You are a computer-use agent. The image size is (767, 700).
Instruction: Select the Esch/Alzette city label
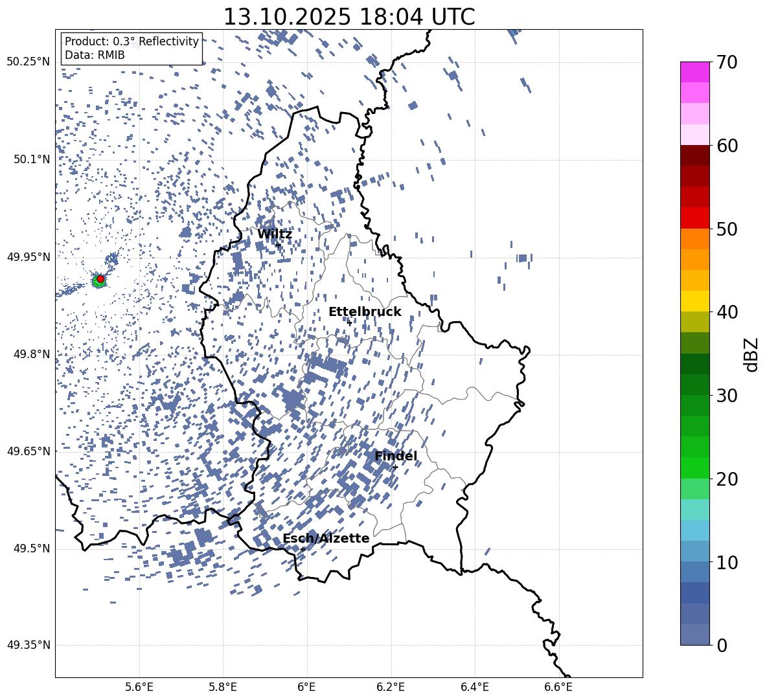(326, 539)
